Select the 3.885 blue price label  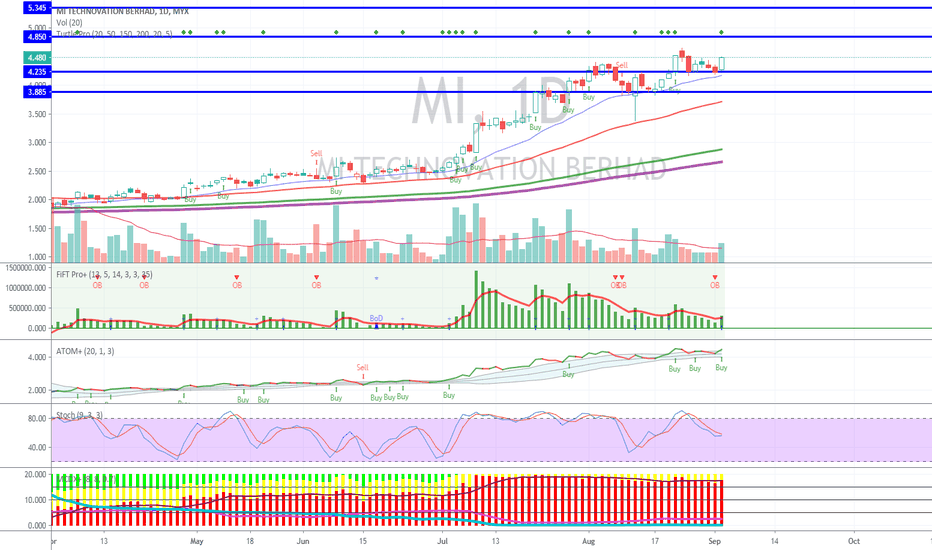tap(37, 92)
